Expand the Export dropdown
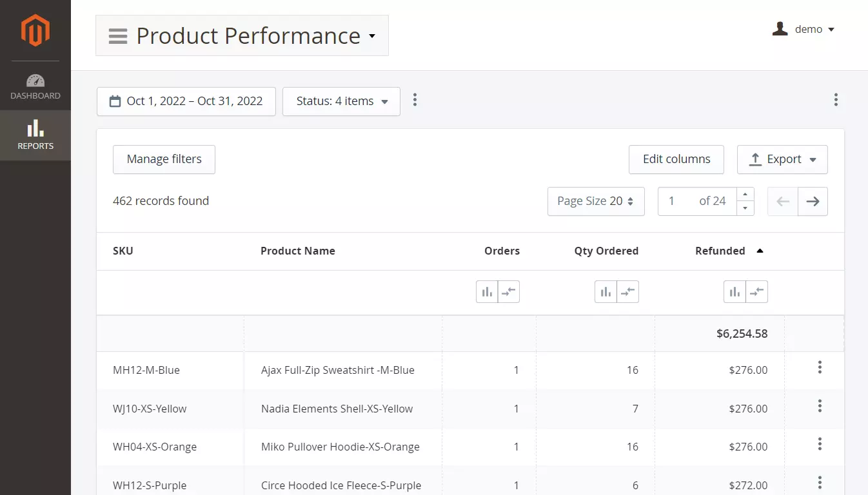The height and width of the screenshot is (495, 868). tap(782, 159)
